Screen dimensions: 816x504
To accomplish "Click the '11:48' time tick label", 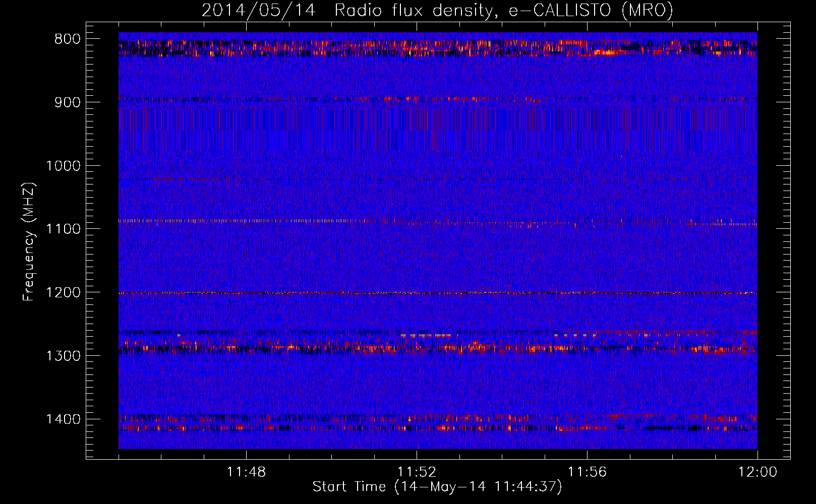I will click(x=246, y=472).
